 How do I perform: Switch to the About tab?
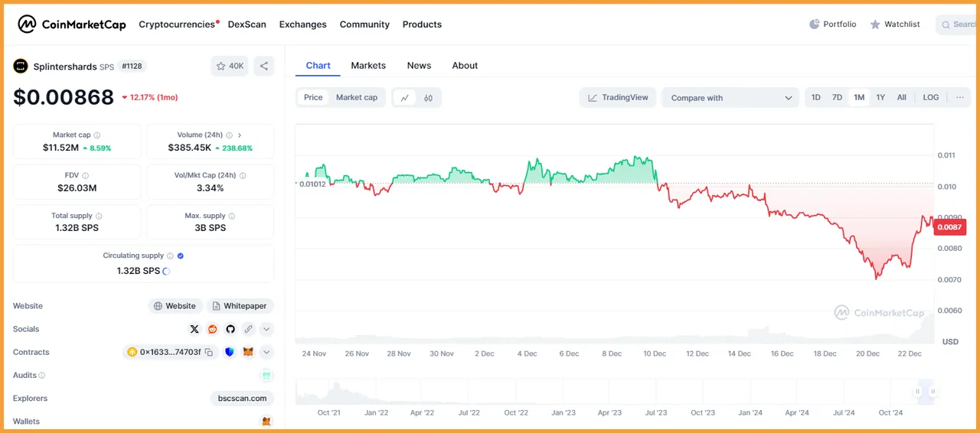465,66
